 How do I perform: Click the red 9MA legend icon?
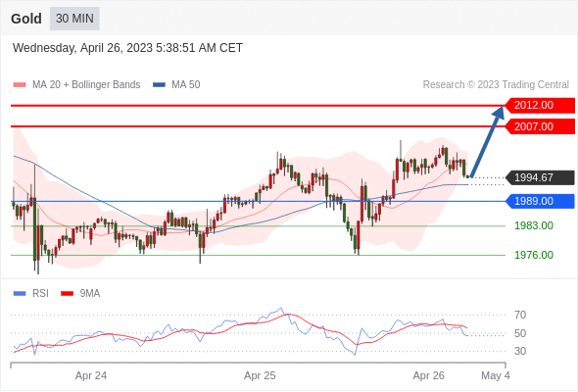coord(67,294)
